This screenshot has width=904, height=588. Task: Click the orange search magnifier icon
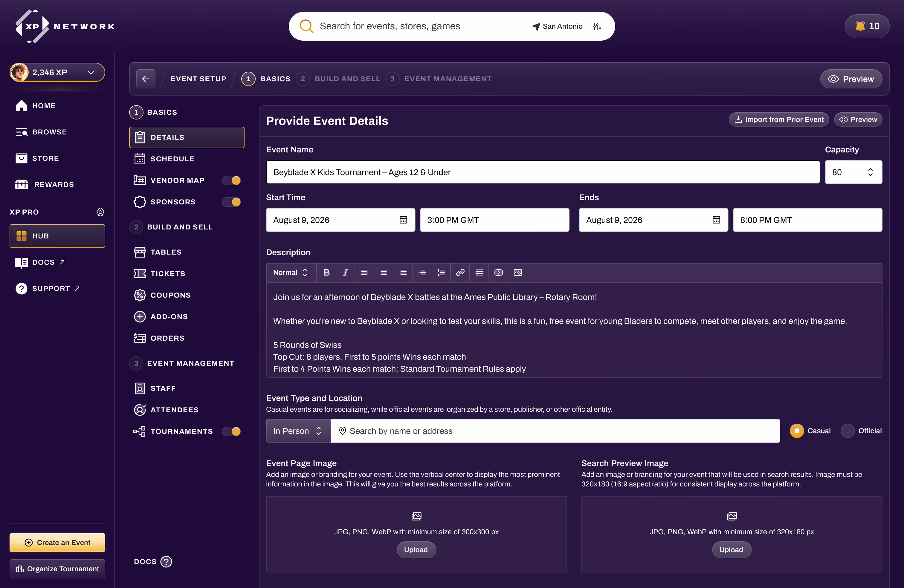pyautogui.click(x=306, y=26)
